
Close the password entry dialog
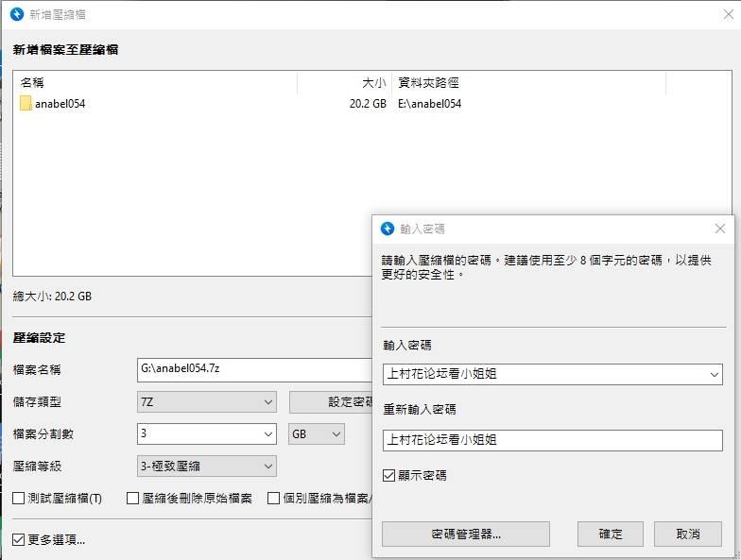tap(719, 229)
